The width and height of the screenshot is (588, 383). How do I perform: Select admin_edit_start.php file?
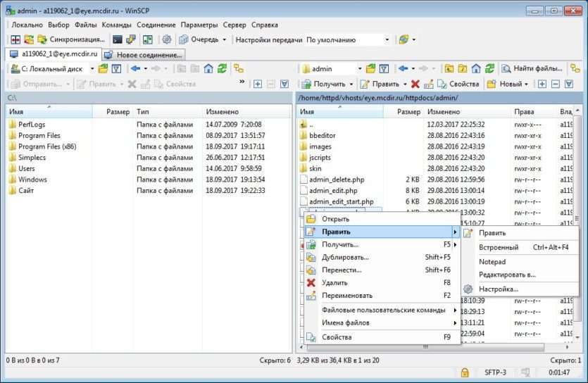(x=342, y=201)
